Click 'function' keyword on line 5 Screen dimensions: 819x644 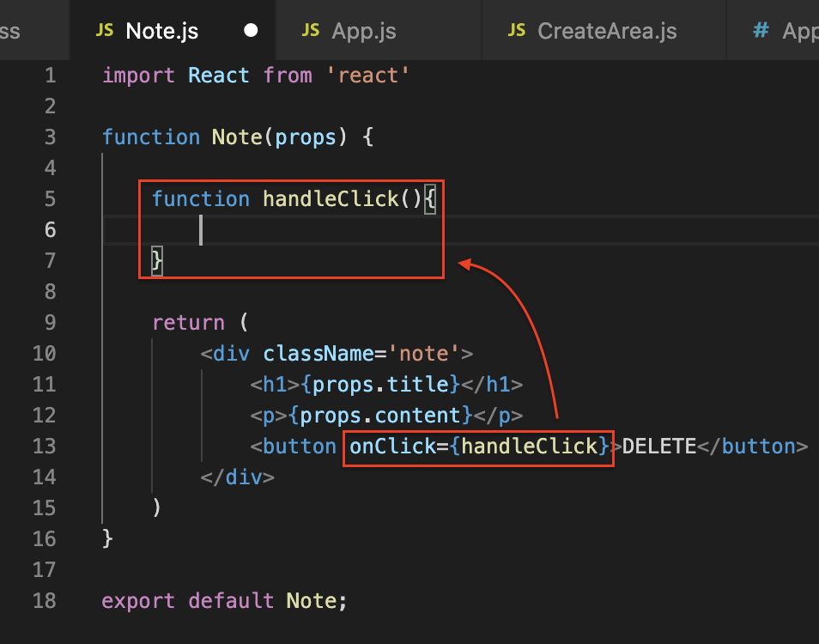click(201, 199)
